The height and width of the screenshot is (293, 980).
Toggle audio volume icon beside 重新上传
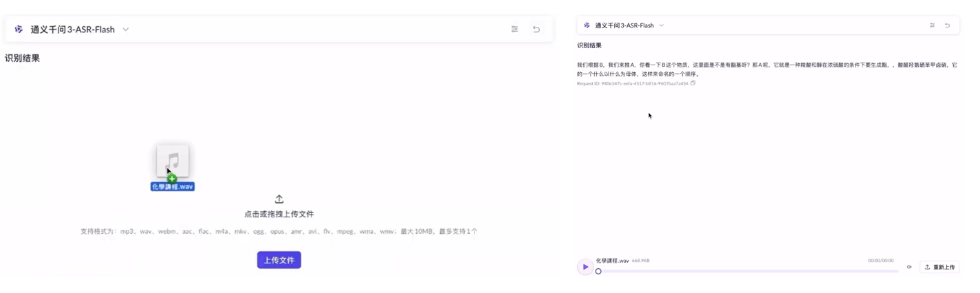pyautogui.click(x=909, y=267)
